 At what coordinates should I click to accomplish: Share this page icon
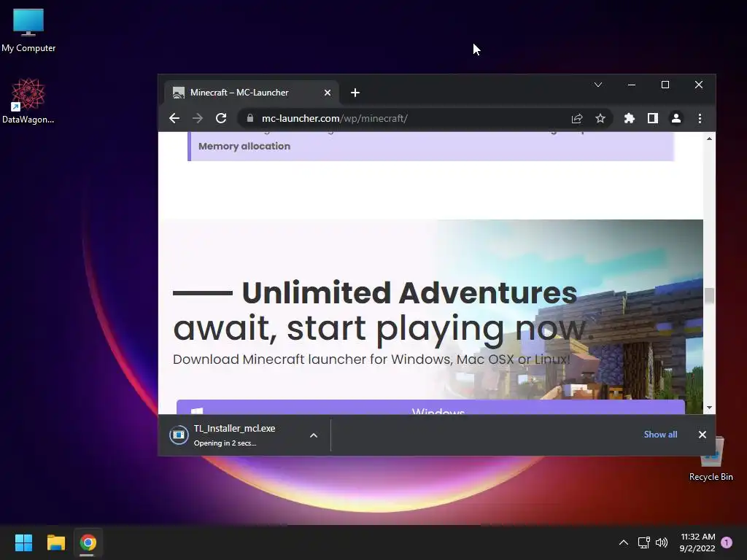click(577, 118)
